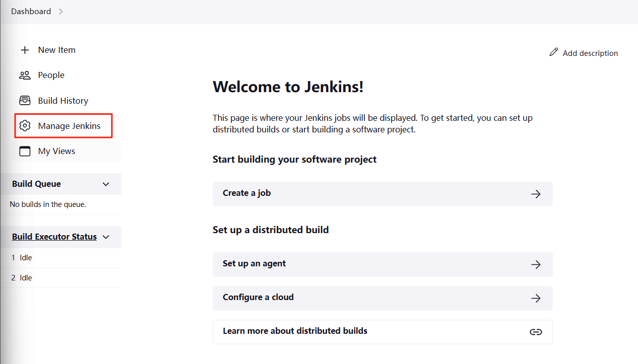
Task: Click the arrow icon on Create a job
Action: [536, 194]
